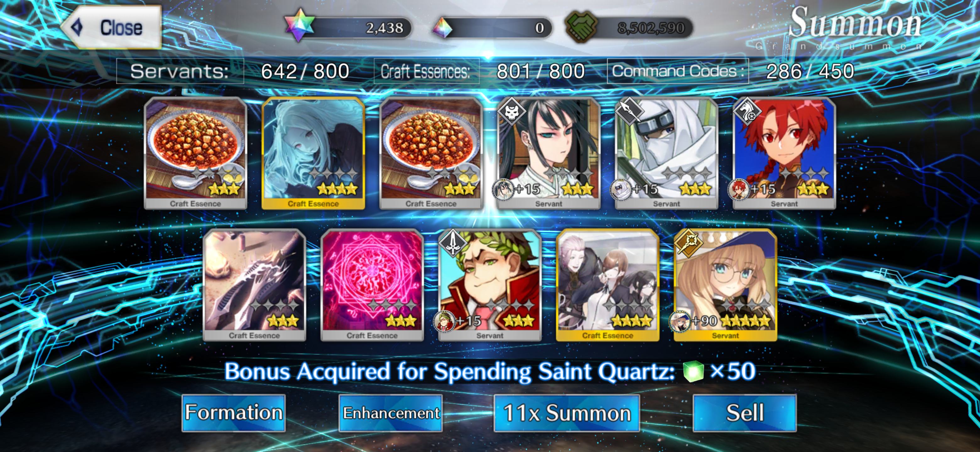Select the laurel-wreathed Saber servant card
Image resolution: width=980 pixels, height=452 pixels.
point(490,285)
